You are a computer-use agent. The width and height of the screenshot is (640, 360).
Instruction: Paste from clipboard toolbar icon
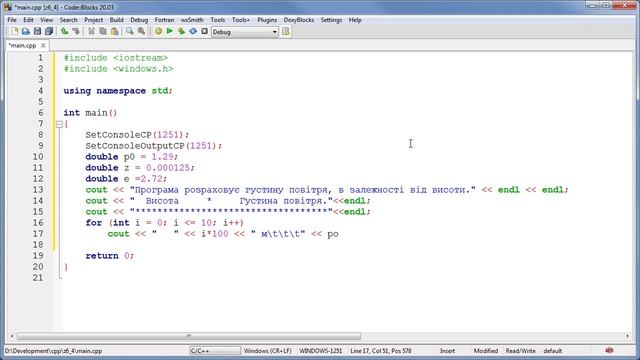[x=115, y=31]
